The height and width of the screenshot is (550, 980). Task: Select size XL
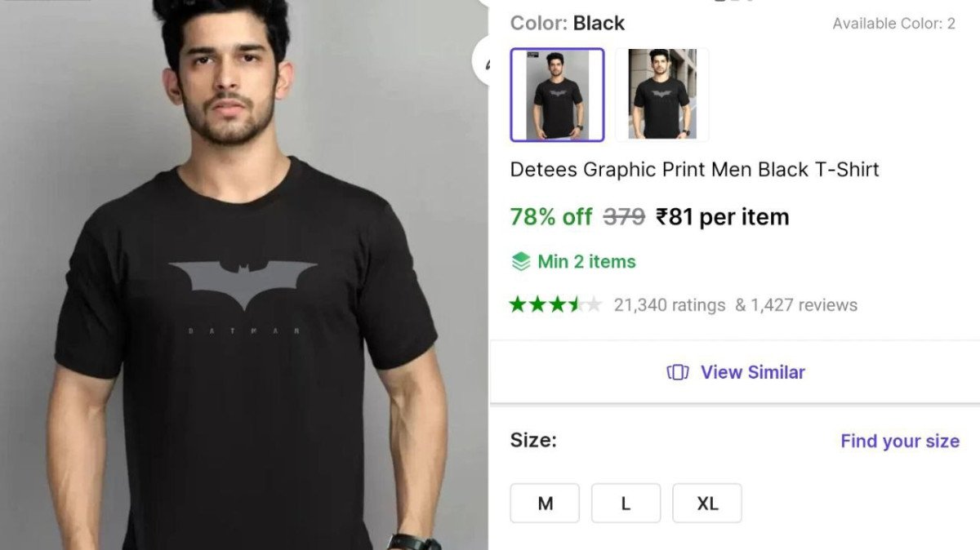tap(706, 503)
